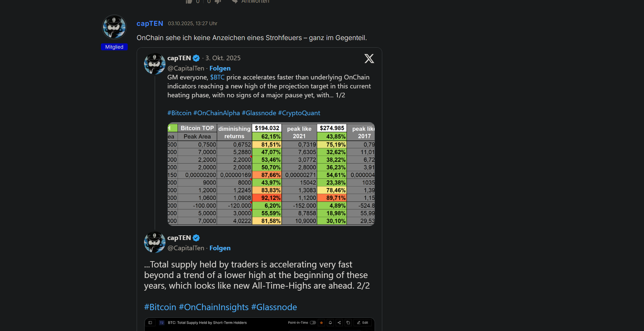This screenshot has width=644, height=331.
Task: Click the copy icon in chart toolbar
Action: click(x=348, y=323)
